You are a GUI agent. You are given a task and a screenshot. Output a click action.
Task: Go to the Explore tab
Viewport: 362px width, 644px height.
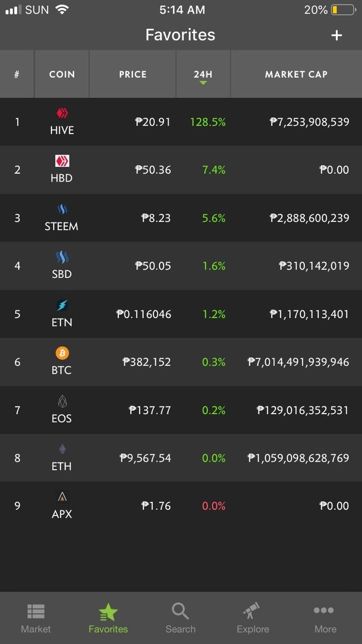click(253, 618)
